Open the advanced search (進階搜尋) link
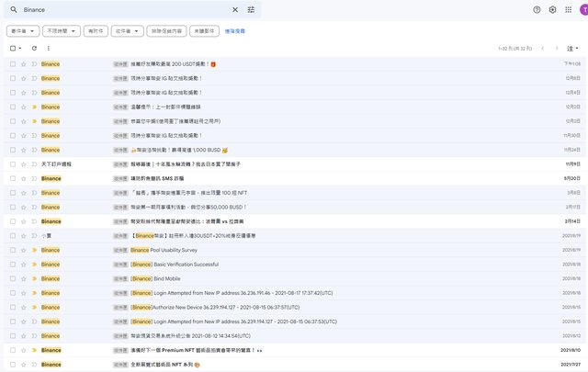Image resolution: width=588 pixels, height=372 pixels. [235, 30]
